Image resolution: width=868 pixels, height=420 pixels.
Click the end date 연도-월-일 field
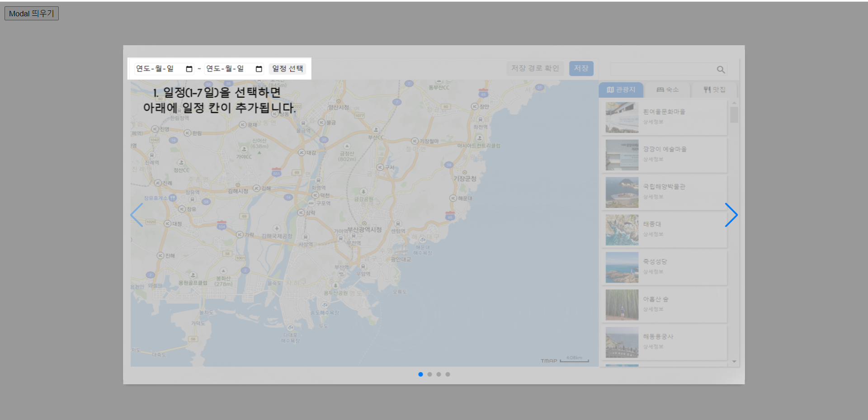tap(235, 69)
